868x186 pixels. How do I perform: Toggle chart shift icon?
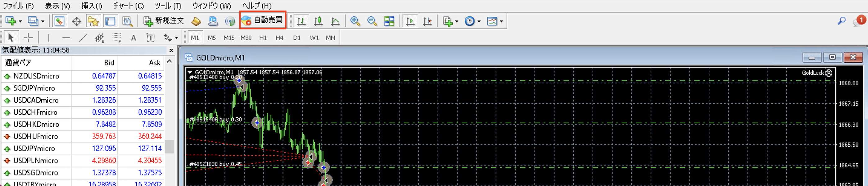tap(427, 21)
